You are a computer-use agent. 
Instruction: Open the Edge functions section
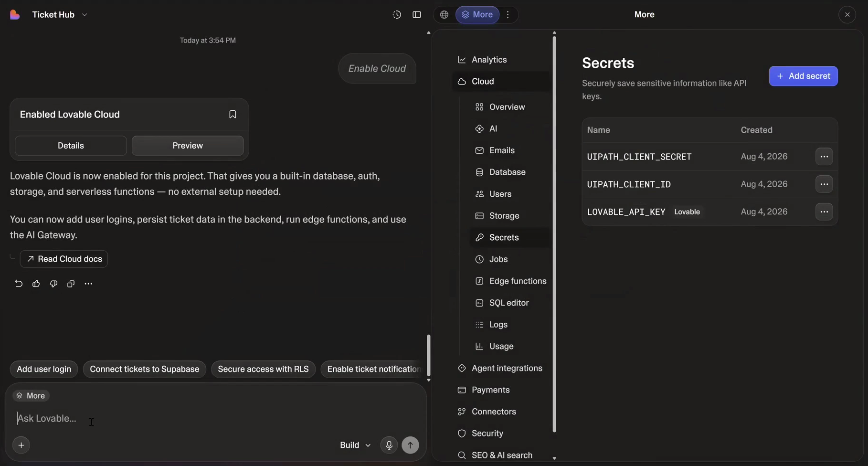coord(510,281)
